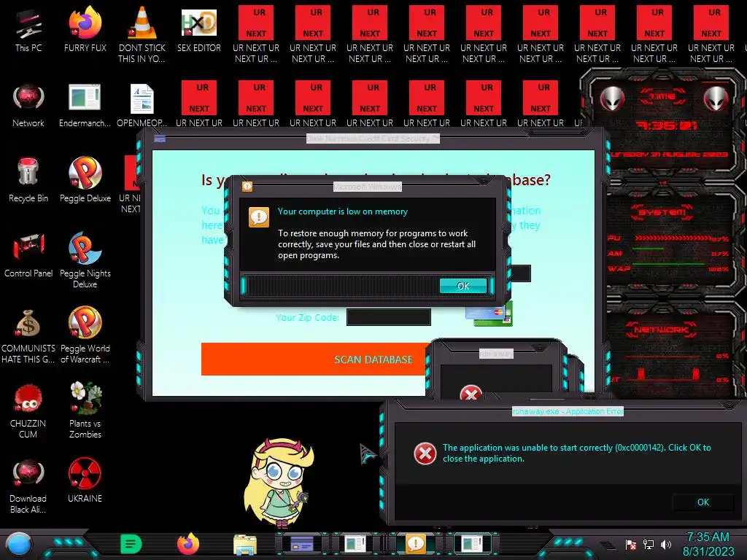Open the taskbar clock showing 7:35 AM
This screenshot has width=747, height=560.
708,544
